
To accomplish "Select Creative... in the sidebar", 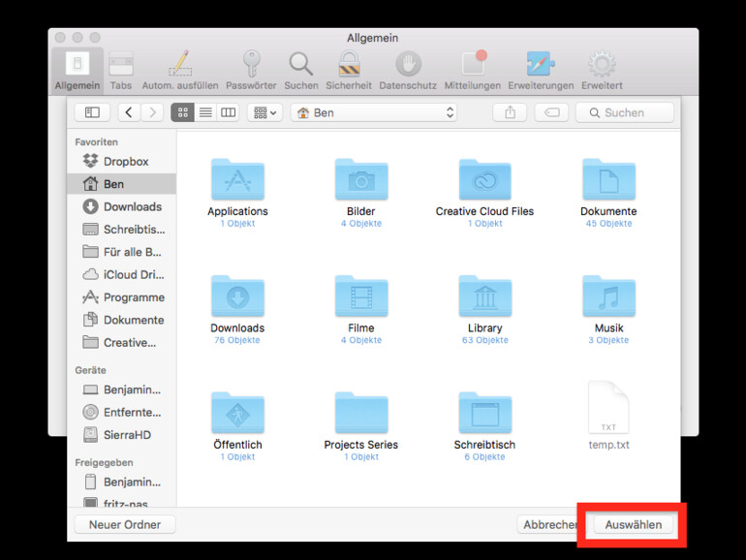I will coord(122,343).
